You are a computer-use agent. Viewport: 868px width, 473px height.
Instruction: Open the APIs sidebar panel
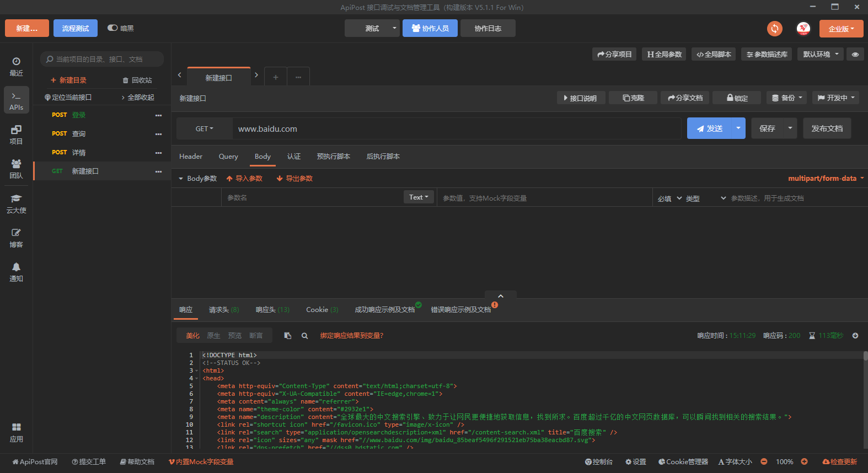(x=17, y=100)
